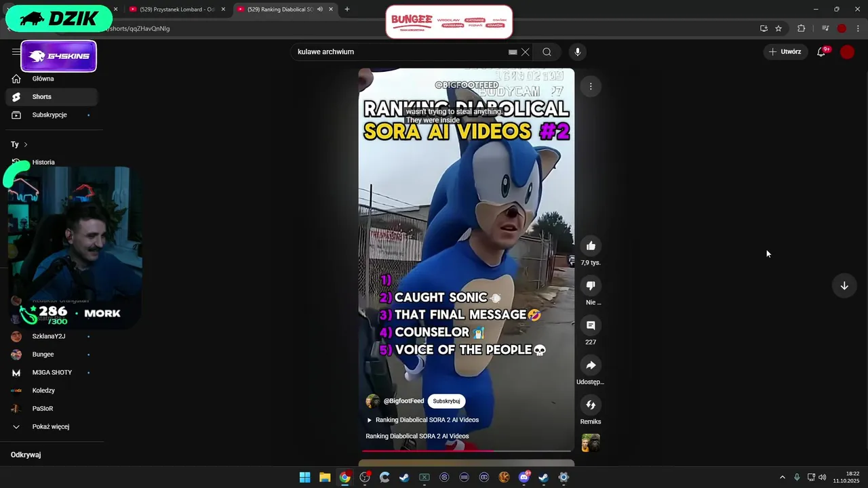
Task: Open Chrome three-dot menu
Action: point(858,28)
